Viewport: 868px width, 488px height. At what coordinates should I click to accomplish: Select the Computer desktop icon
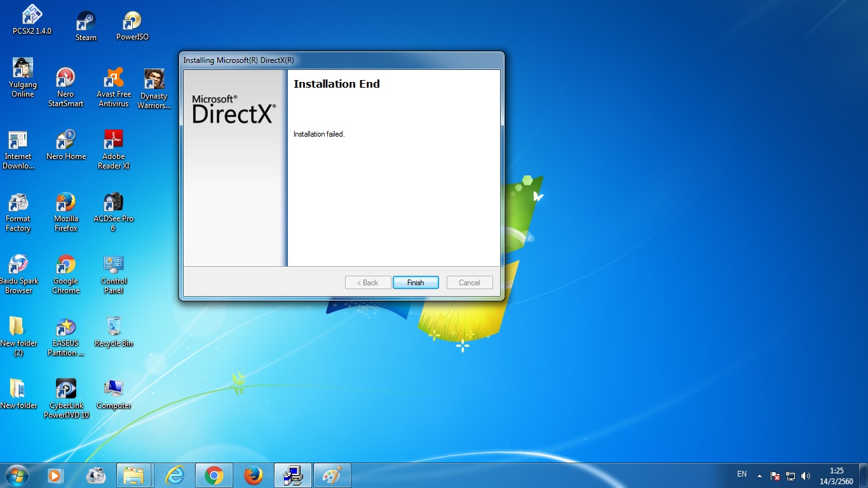pyautogui.click(x=114, y=394)
